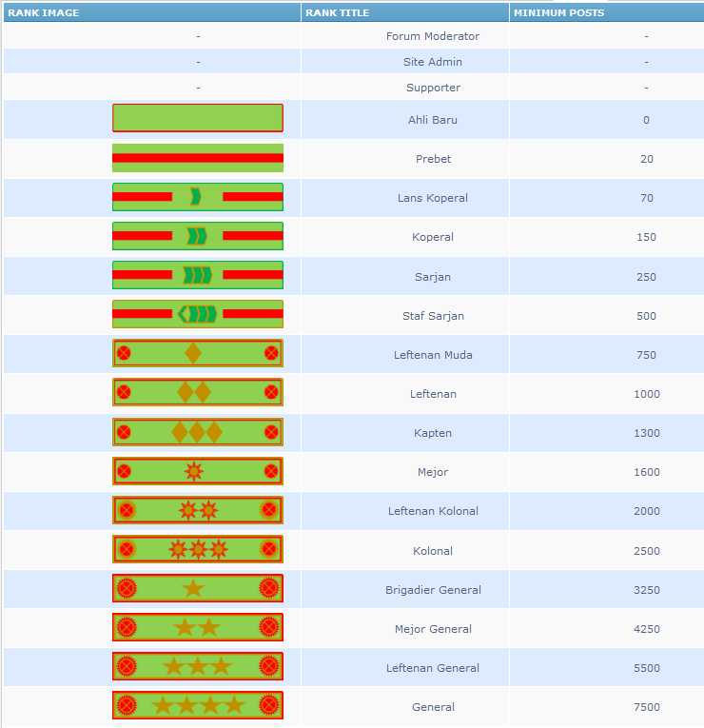Click the Lans Koperal rank badge
Image resolution: width=704 pixels, height=728 pixels.
click(198, 197)
